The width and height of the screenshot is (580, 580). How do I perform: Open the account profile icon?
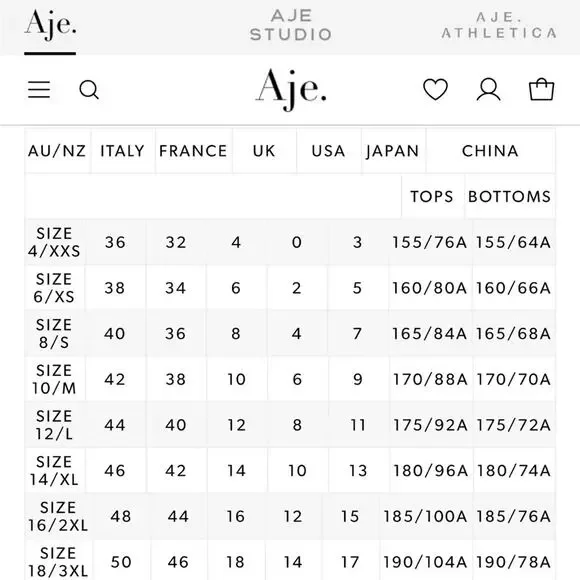click(x=489, y=90)
